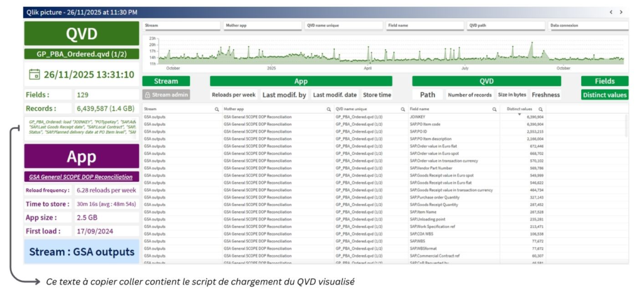Select the green Fields section header
Viewport: 644px width, 292px height.
click(604, 81)
